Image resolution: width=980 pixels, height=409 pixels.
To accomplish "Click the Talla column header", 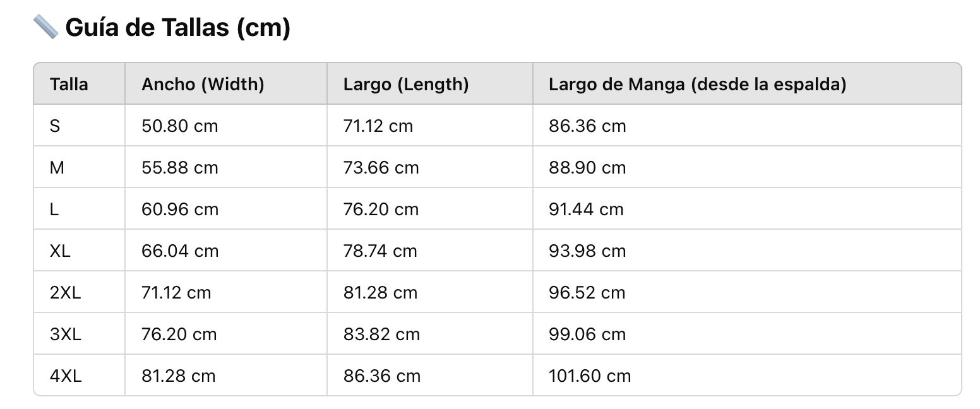I will coord(69,84).
